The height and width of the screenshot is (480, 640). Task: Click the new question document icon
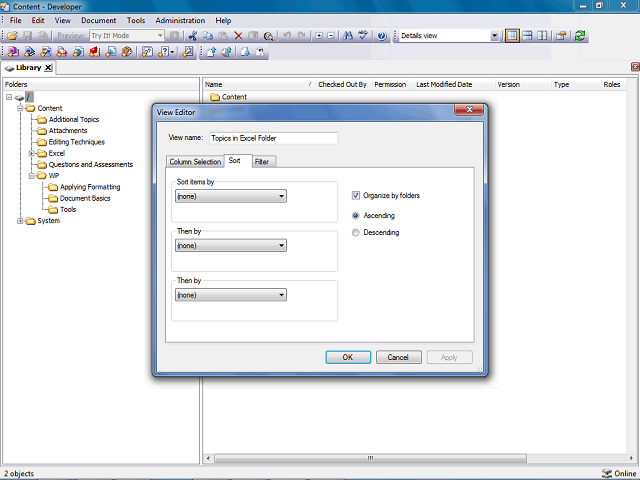click(x=147, y=52)
